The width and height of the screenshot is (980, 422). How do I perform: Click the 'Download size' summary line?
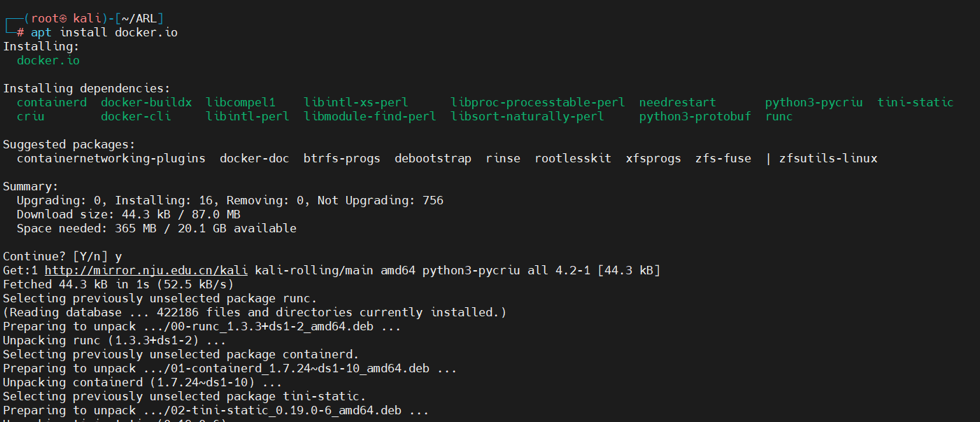[129, 215]
